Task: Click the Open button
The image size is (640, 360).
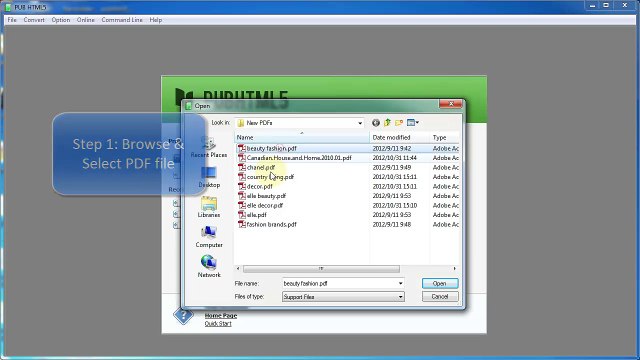Action: 440,283
